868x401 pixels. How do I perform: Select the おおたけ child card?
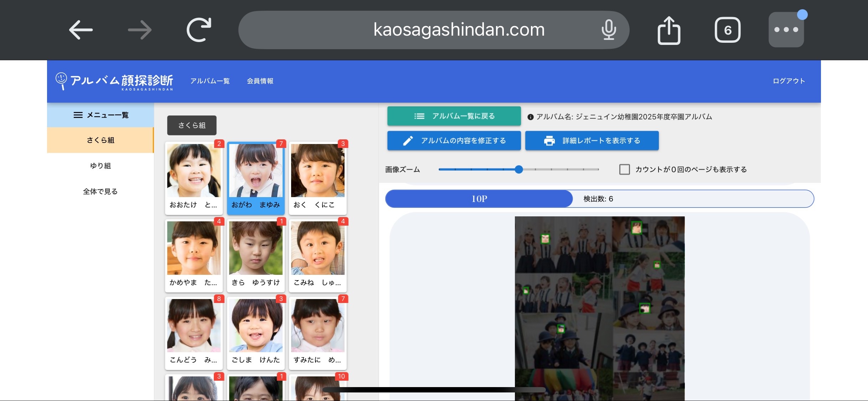[194, 178]
